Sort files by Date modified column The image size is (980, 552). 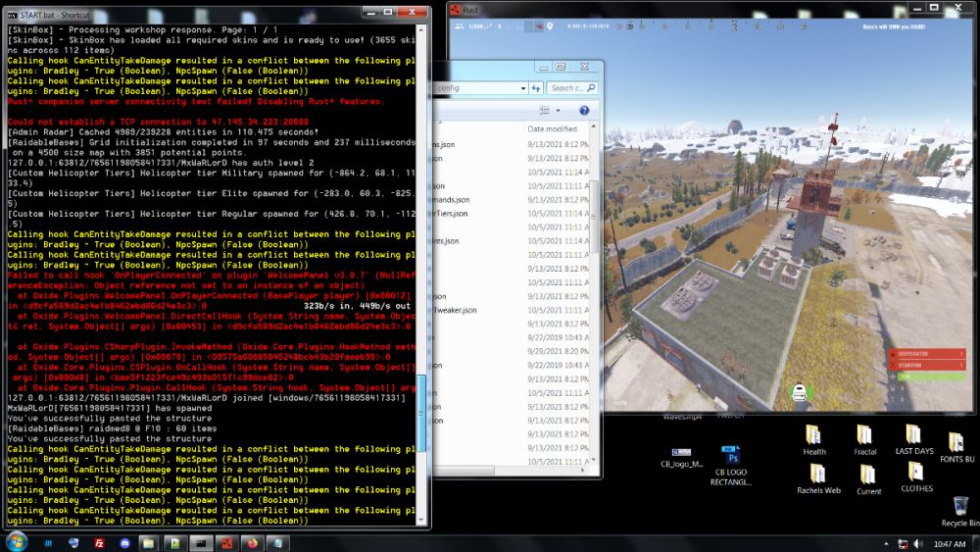tap(554, 128)
